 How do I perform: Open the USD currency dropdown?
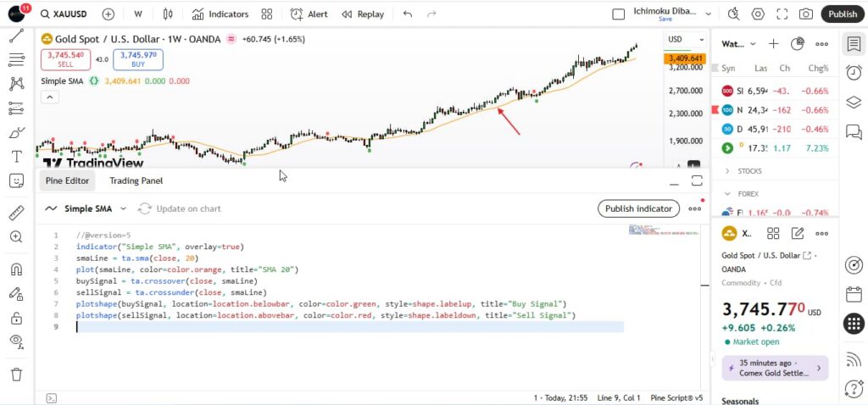tap(685, 39)
